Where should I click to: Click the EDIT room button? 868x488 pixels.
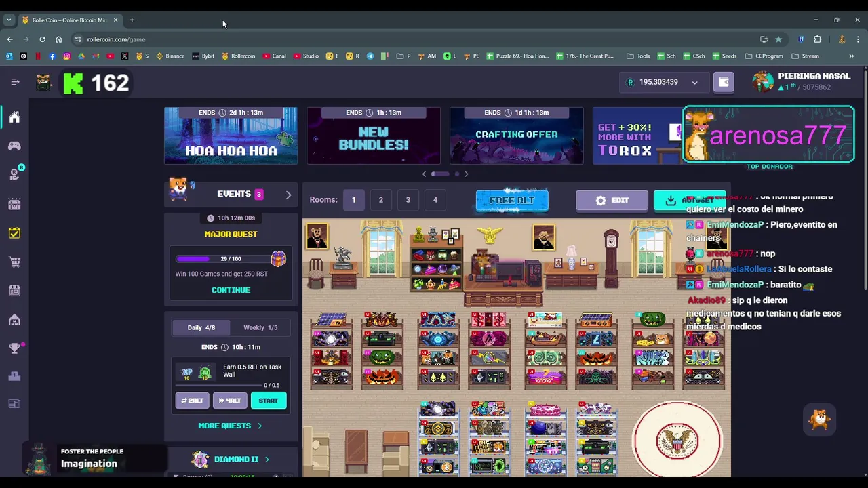tap(612, 201)
